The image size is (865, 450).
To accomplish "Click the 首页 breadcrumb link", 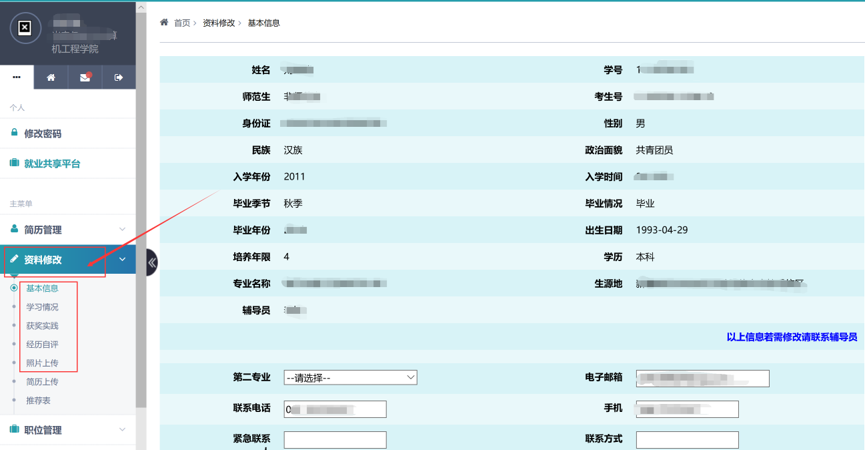I will pos(182,23).
